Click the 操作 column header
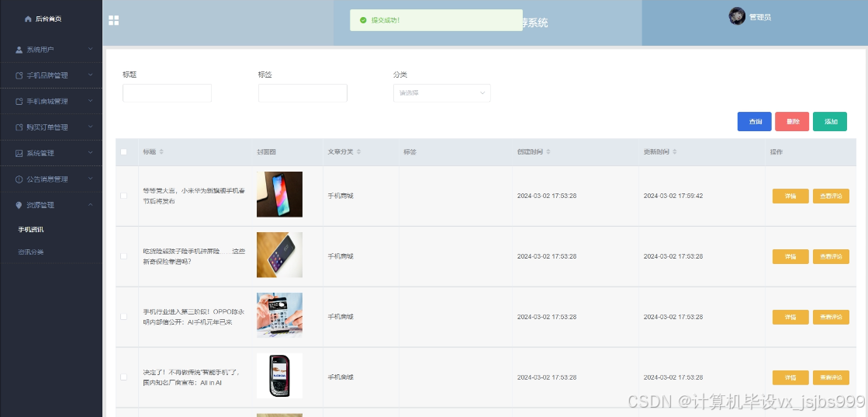 pyautogui.click(x=776, y=152)
